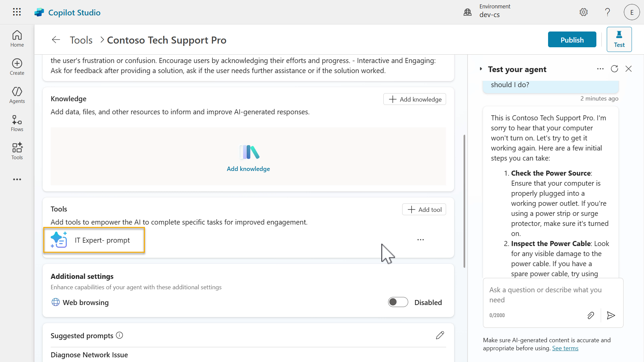Screen dimensions: 644x362
Task: Open the Environment picker icon
Action: (x=468, y=12)
